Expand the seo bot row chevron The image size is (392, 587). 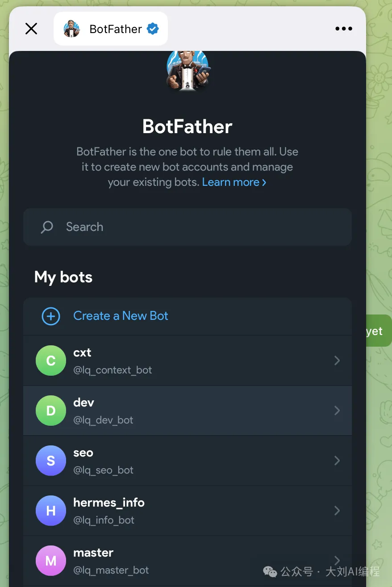[337, 461]
